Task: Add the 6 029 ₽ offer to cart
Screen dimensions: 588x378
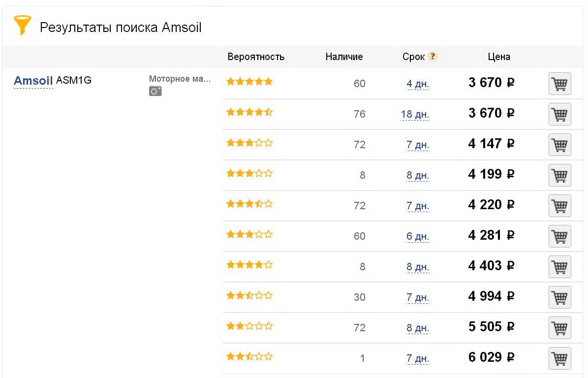Action: [560, 358]
